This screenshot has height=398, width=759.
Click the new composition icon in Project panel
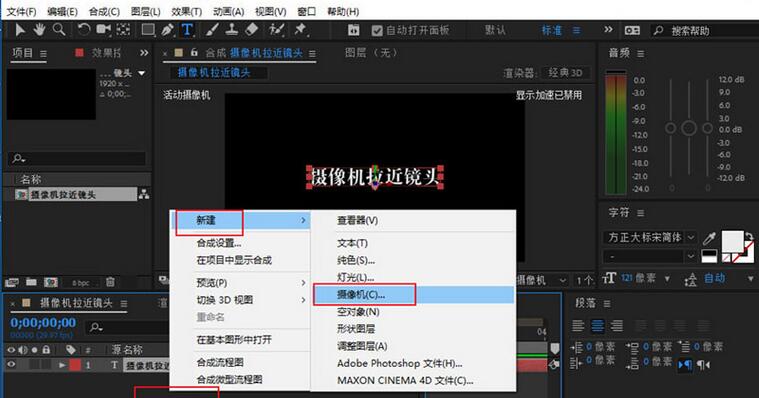coord(51,282)
